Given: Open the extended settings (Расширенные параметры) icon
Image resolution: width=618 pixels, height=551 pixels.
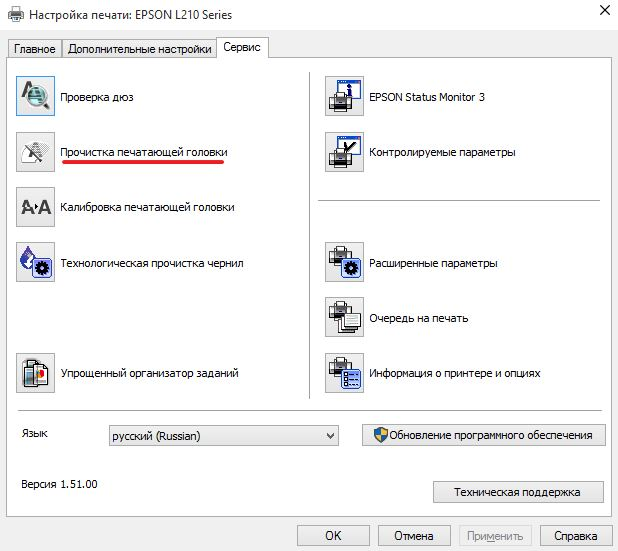Looking at the screenshot, I should pyautogui.click(x=344, y=262).
